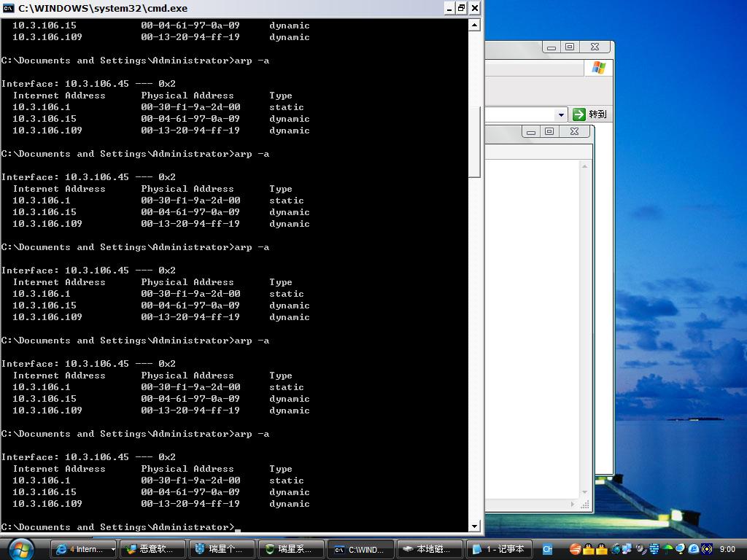Click the resize grip of inner window
Screen dimensions: 747x560
coord(585,505)
